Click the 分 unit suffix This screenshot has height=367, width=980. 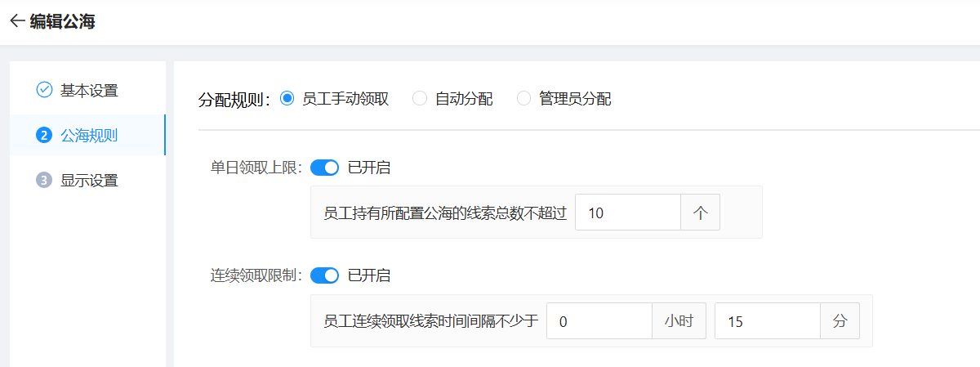pyautogui.click(x=840, y=321)
